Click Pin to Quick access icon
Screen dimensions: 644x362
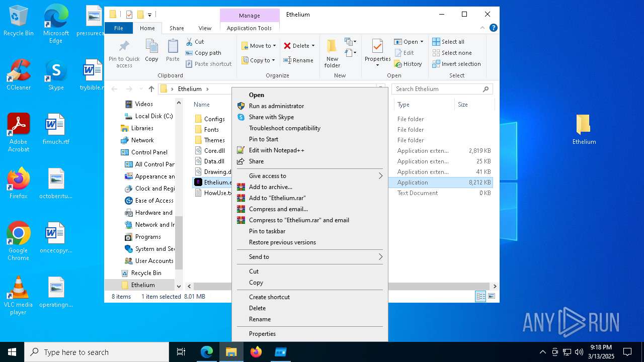tap(124, 53)
